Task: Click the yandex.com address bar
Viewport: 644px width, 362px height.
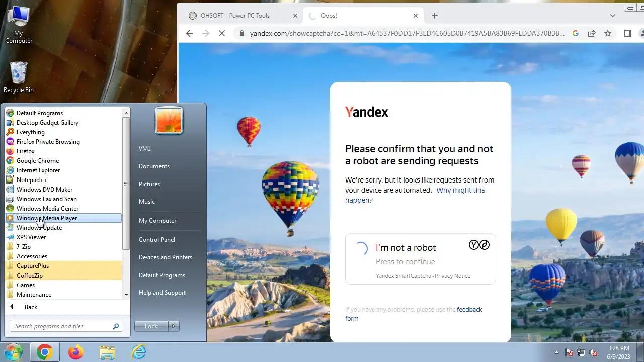Action: [x=407, y=33]
